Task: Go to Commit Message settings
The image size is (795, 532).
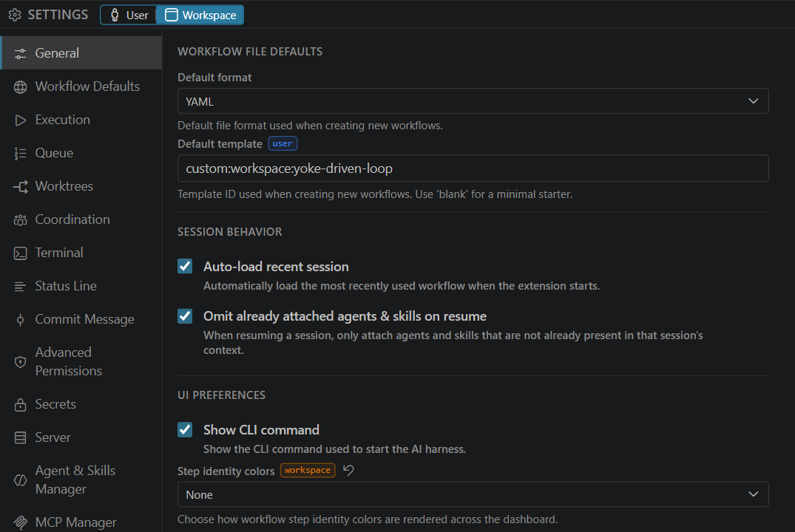Action: pos(81,319)
